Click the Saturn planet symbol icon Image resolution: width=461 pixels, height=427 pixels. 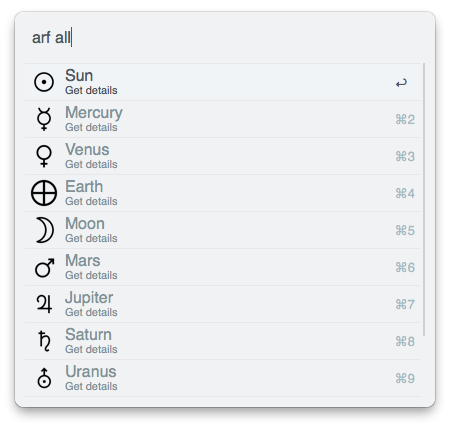[44, 341]
